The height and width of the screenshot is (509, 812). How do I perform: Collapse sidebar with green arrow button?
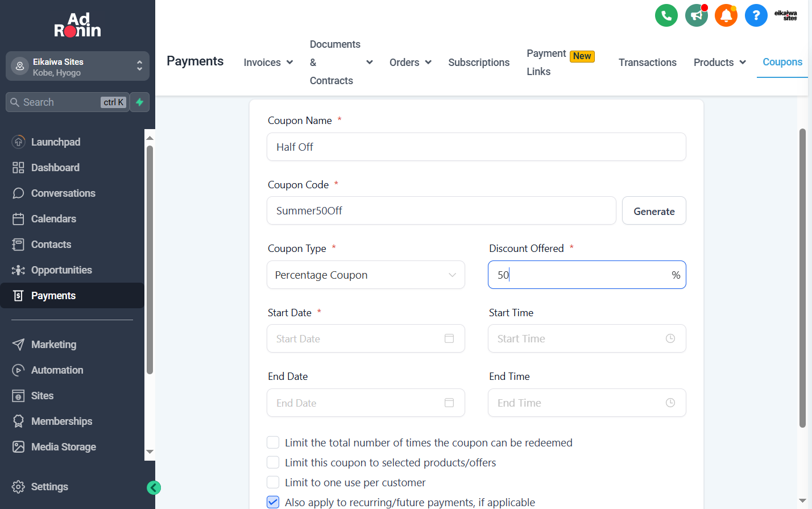click(x=154, y=487)
